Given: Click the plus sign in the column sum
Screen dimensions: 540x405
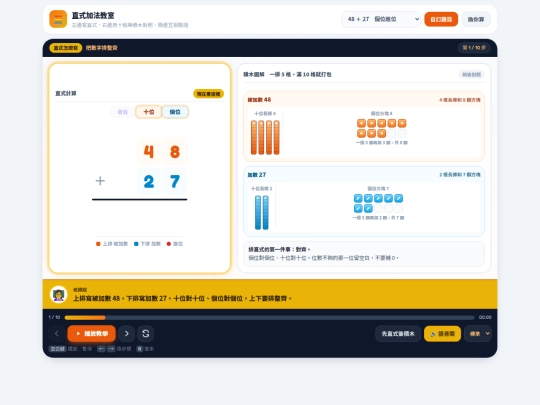Looking at the screenshot, I should [x=100, y=181].
